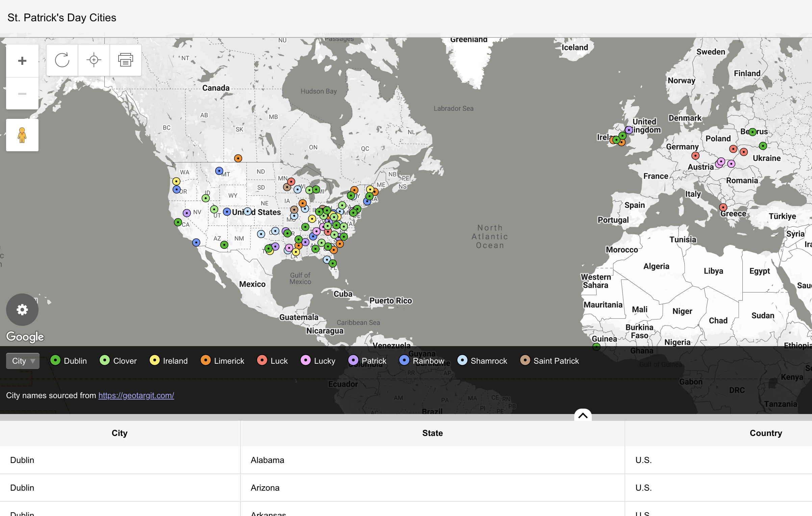Sort table by State column
The image size is (812, 516).
pyautogui.click(x=432, y=433)
